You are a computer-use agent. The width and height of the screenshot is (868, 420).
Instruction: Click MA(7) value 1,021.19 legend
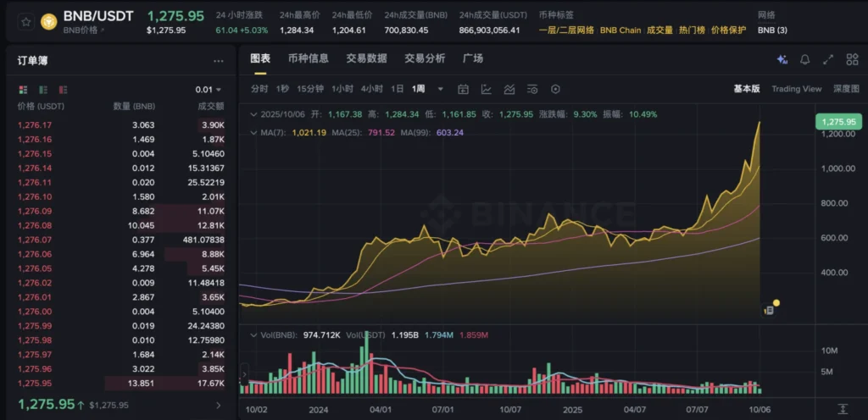pos(307,133)
